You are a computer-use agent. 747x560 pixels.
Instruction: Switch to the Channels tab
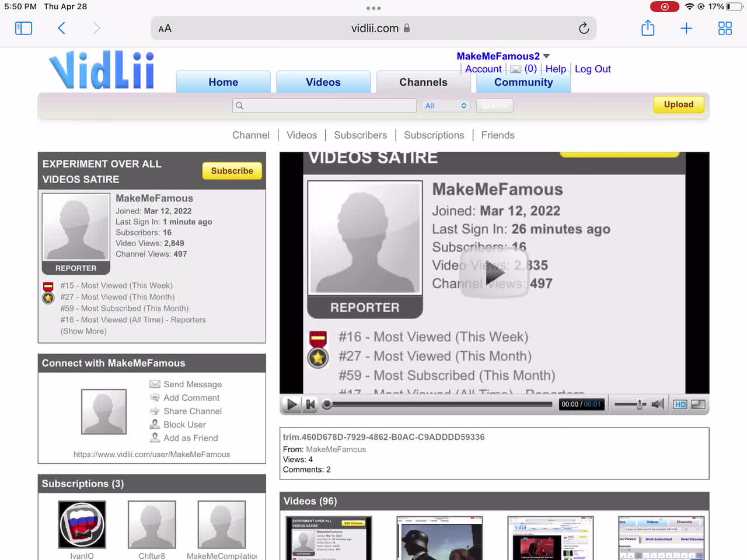click(x=424, y=82)
